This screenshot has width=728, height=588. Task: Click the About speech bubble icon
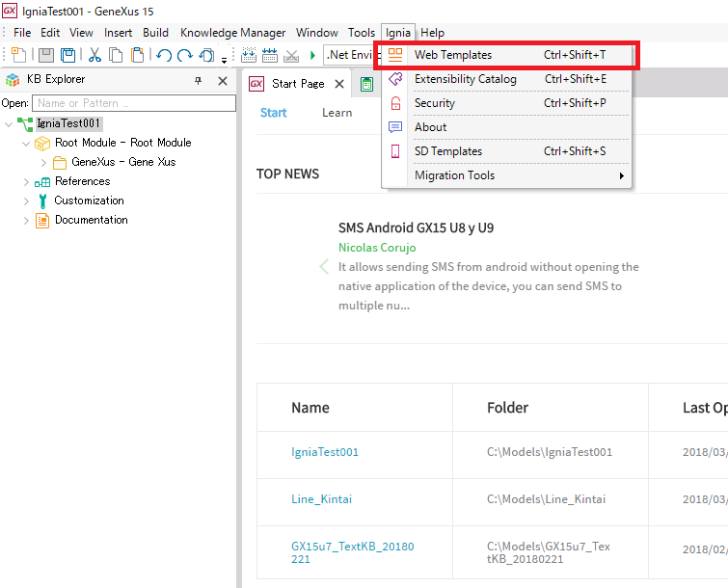point(395,127)
